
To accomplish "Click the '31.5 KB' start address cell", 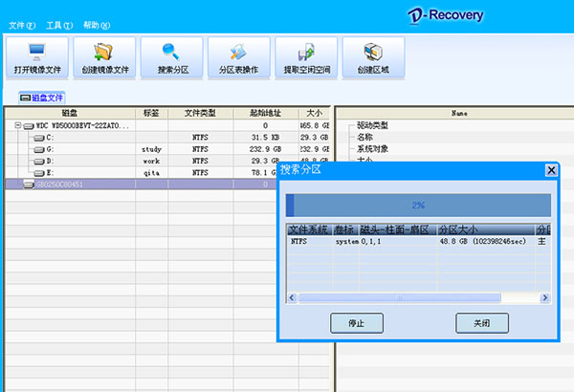I will [265, 138].
